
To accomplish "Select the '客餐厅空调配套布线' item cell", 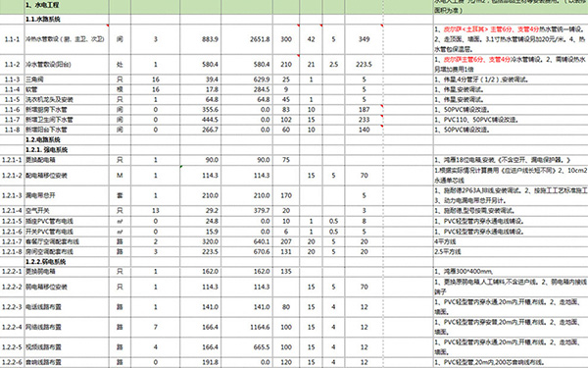I will 67,241.
